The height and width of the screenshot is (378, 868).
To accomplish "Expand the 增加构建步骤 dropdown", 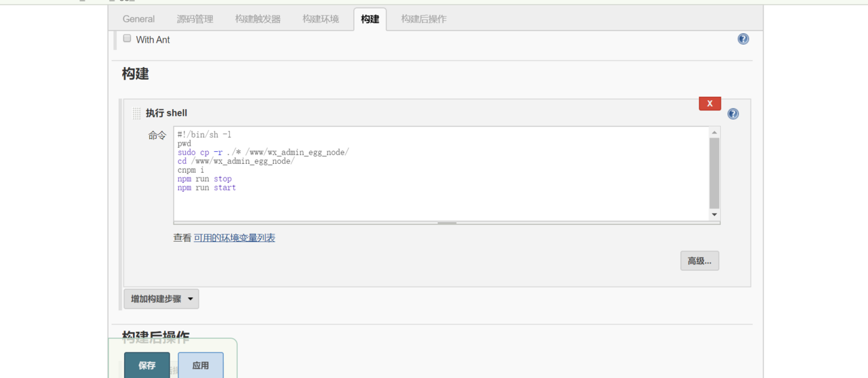I will pos(161,299).
